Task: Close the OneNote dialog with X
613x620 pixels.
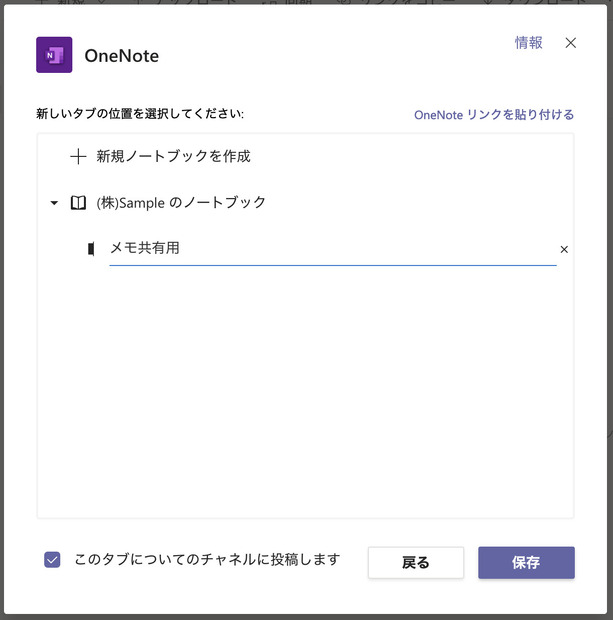Action: coord(570,43)
